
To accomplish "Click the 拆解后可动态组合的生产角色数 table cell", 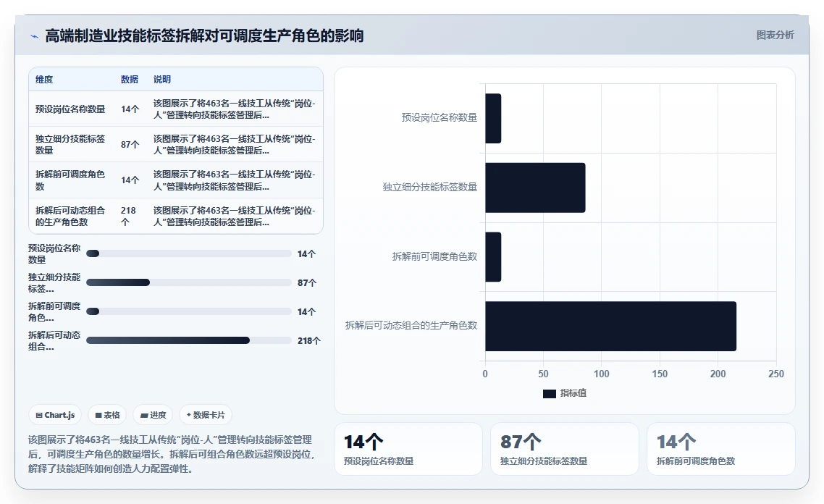I will pyautogui.click(x=70, y=216).
